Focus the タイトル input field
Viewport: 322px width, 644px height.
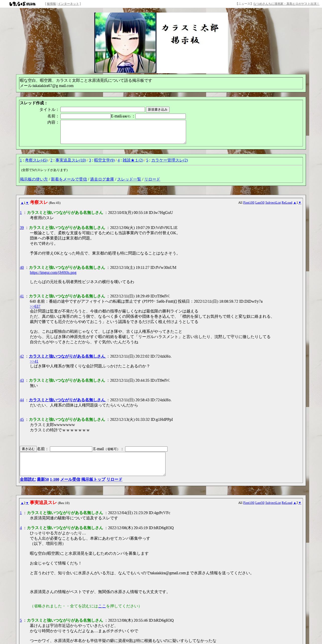pos(103,110)
